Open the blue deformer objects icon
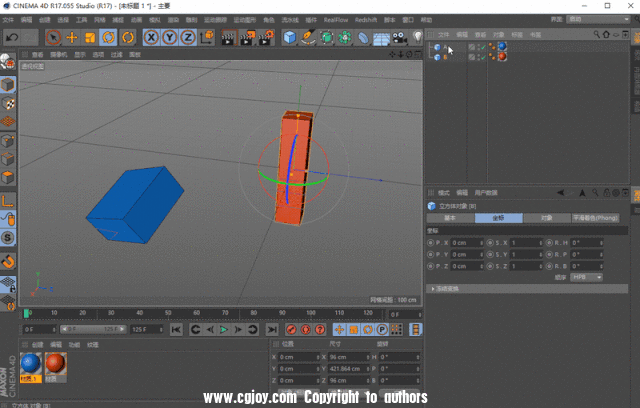The width and height of the screenshot is (640, 408). tap(363, 38)
